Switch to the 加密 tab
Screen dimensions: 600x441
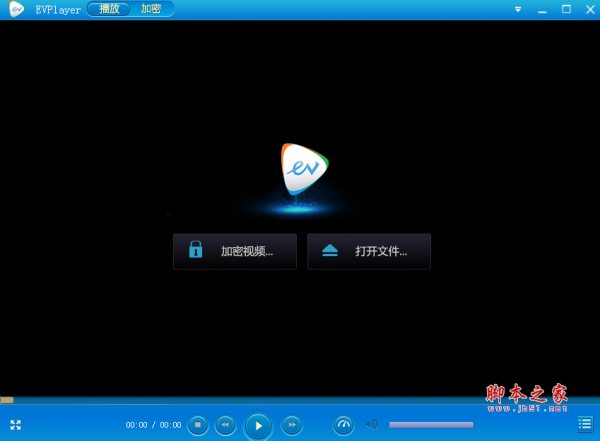coord(151,9)
